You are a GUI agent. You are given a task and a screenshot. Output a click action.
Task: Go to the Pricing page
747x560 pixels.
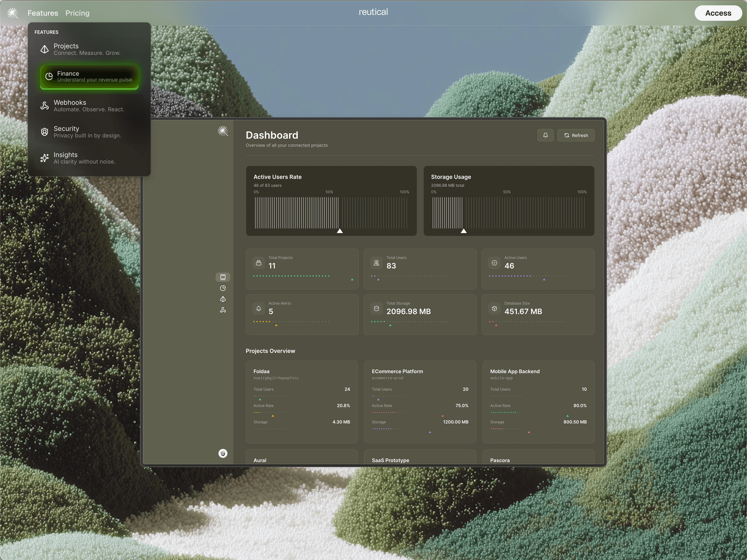[77, 13]
